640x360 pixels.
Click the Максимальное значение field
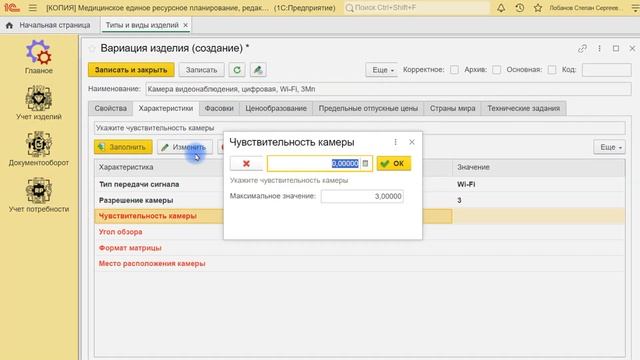pos(362,196)
